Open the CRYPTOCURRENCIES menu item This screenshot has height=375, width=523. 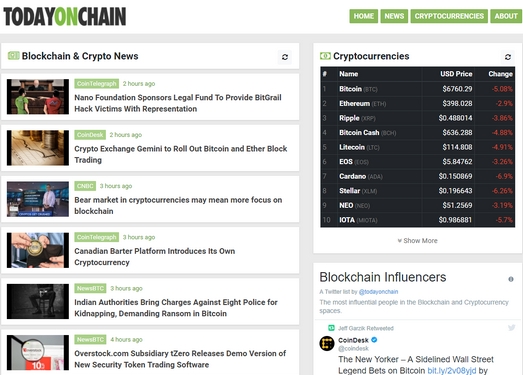449,16
